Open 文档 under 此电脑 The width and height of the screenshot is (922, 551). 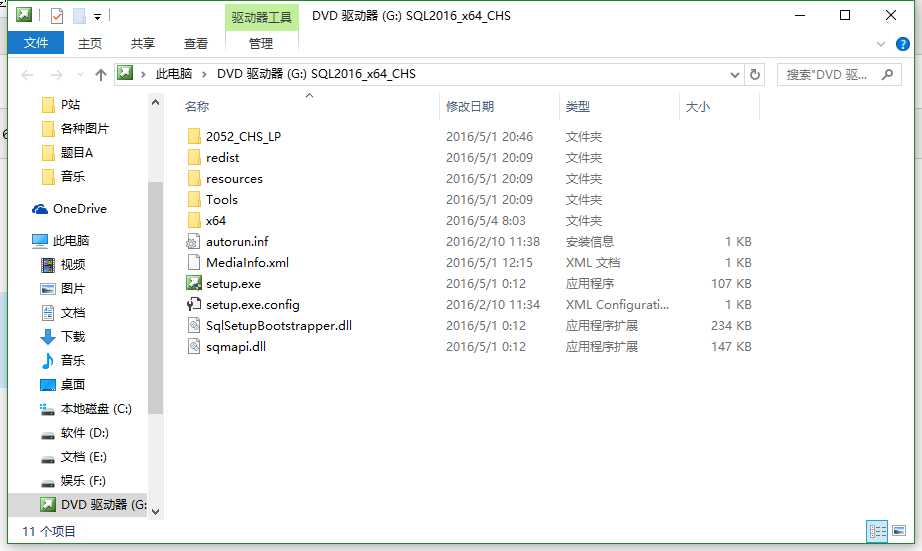tap(72, 312)
